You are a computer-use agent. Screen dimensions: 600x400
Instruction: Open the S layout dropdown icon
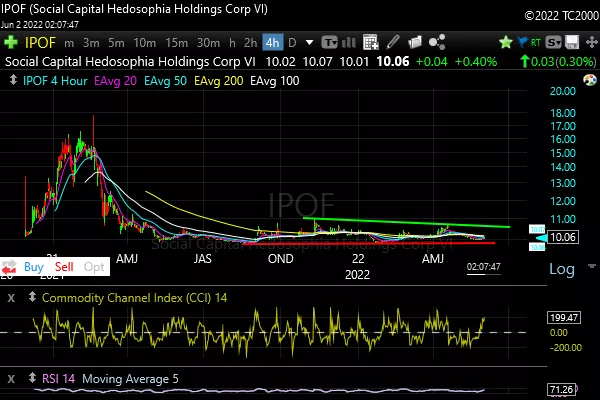pos(554,42)
